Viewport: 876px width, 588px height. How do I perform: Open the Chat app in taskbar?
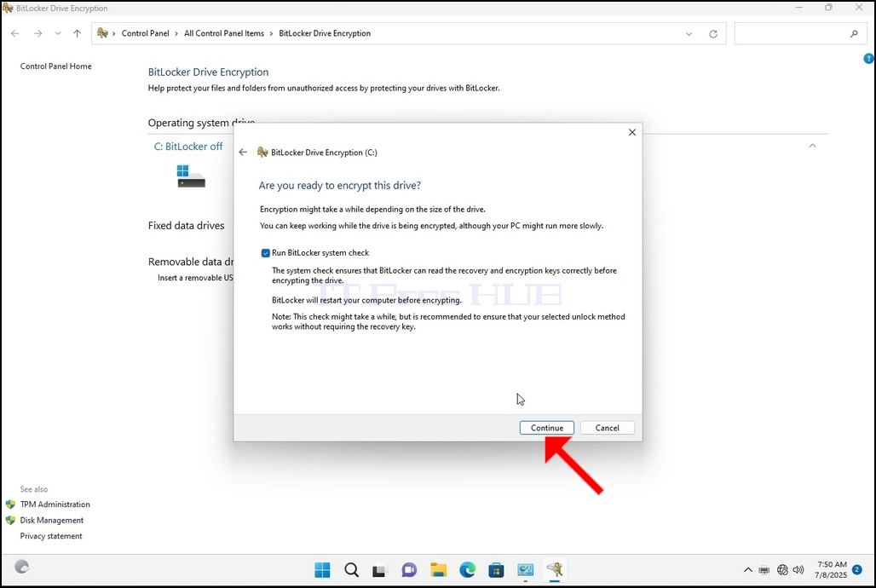(x=409, y=570)
